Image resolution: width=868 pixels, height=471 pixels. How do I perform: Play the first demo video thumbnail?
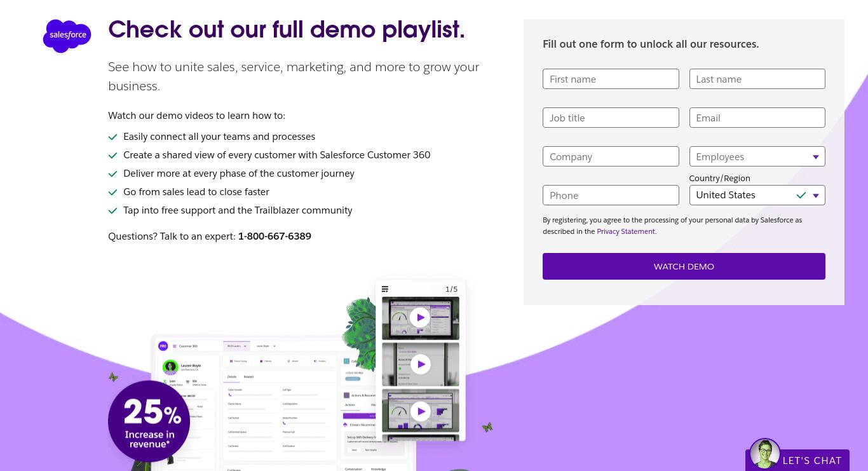pos(420,317)
